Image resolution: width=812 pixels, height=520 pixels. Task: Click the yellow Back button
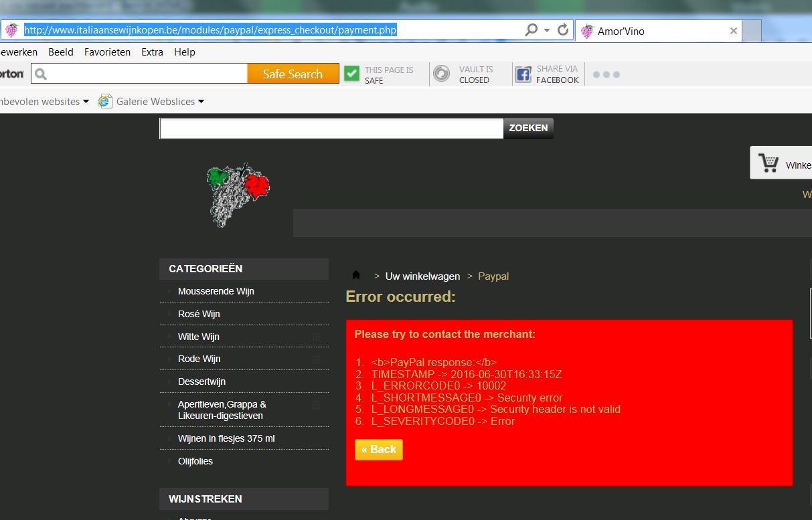coord(379,449)
